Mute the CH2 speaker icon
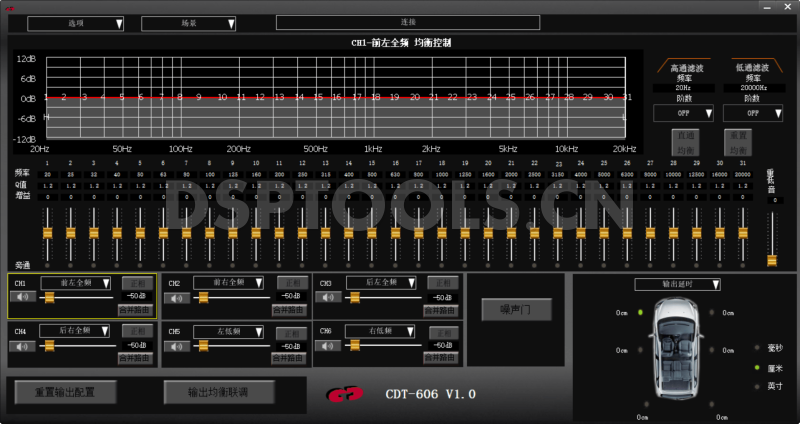 [177, 297]
